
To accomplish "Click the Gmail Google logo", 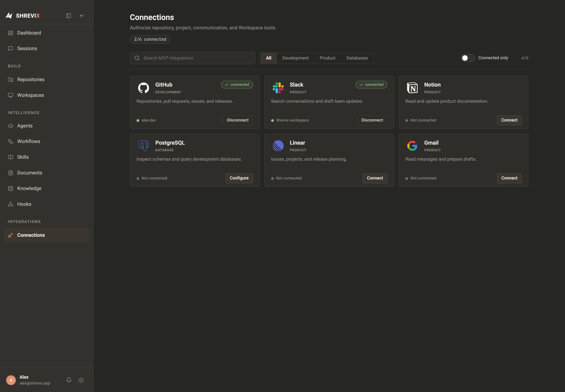I will coord(412,146).
